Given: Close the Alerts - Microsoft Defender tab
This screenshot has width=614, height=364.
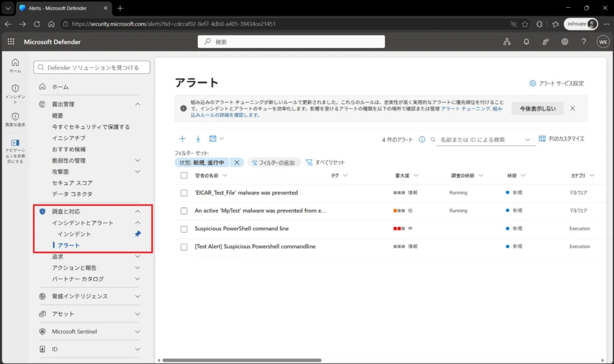Looking at the screenshot, I should (x=106, y=8).
